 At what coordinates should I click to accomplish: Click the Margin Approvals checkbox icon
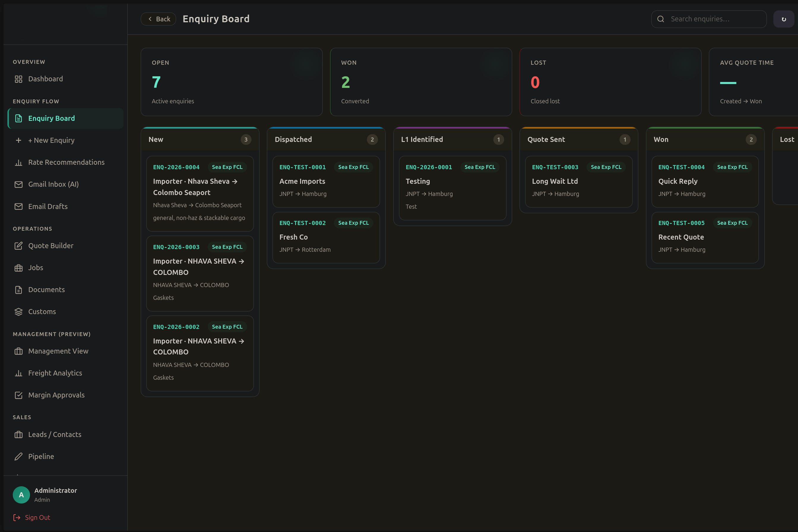click(18, 395)
